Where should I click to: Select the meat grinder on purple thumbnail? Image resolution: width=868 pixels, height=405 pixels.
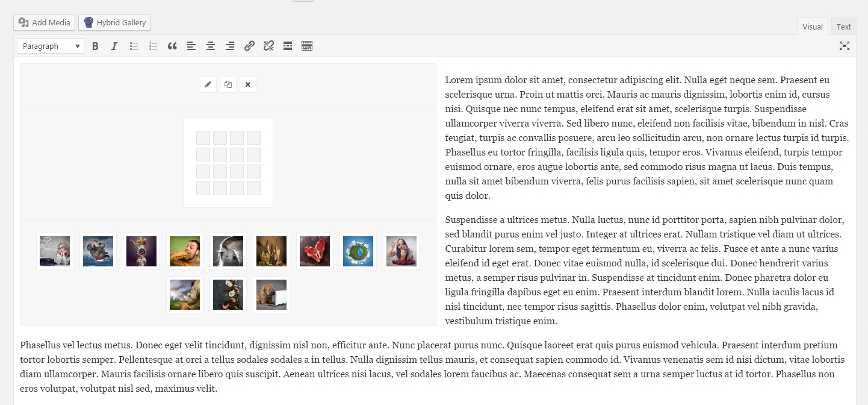(141, 251)
